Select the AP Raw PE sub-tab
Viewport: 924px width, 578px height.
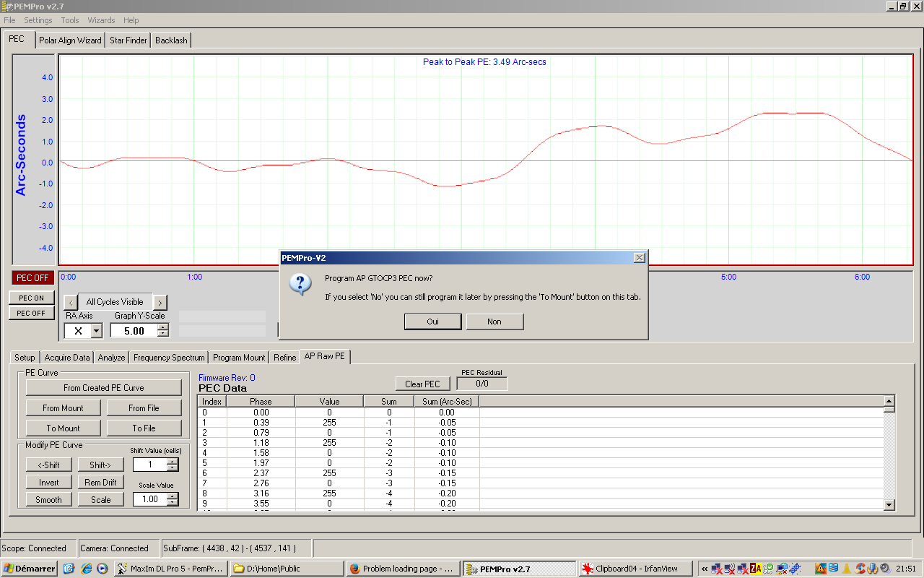[x=325, y=356]
